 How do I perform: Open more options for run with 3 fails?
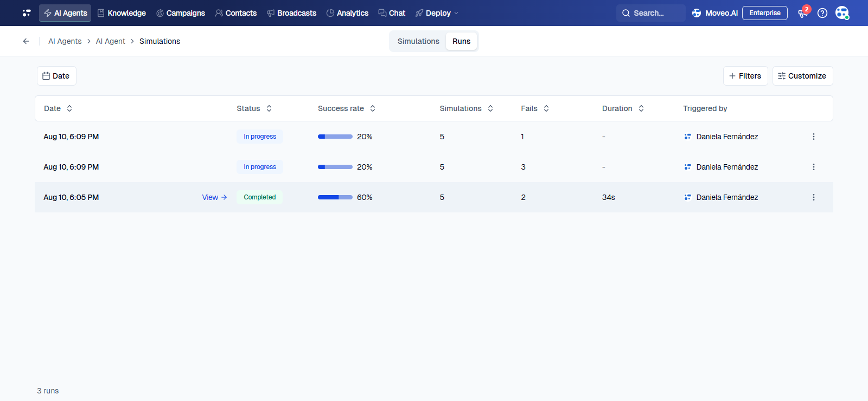(813, 167)
